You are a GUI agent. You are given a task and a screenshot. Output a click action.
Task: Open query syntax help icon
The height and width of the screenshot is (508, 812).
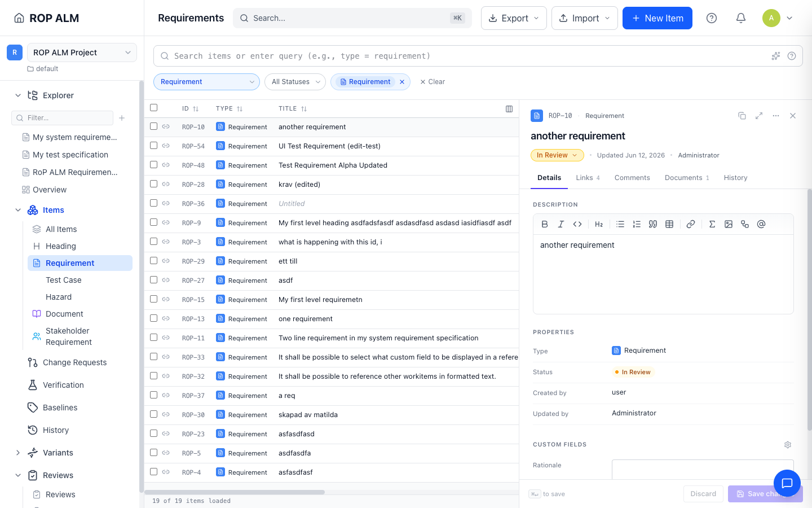coord(792,56)
